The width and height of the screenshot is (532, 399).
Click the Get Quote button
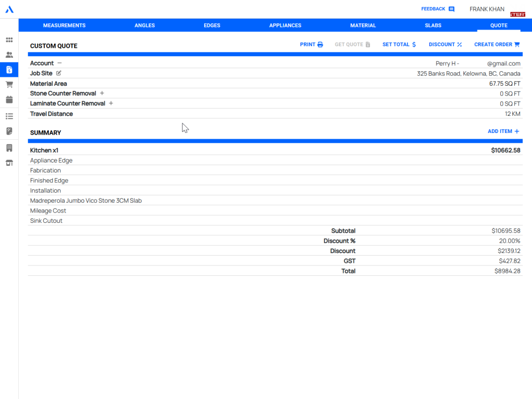[x=353, y=45]
